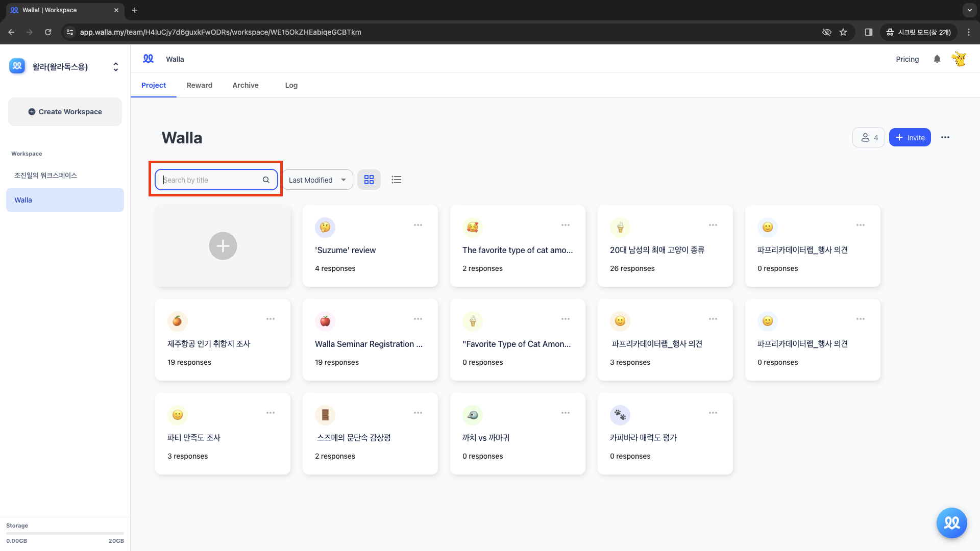The image size is (980, 551).
Task: Click the apple emoji on Walla Seminar card
Action: point(325,321)
